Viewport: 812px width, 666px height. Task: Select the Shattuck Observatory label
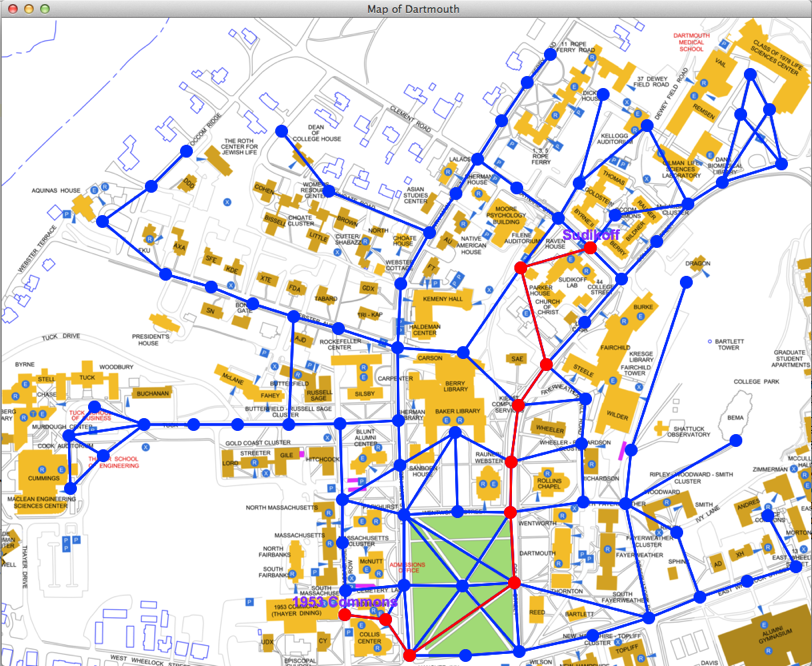click(x=689, y=432)
